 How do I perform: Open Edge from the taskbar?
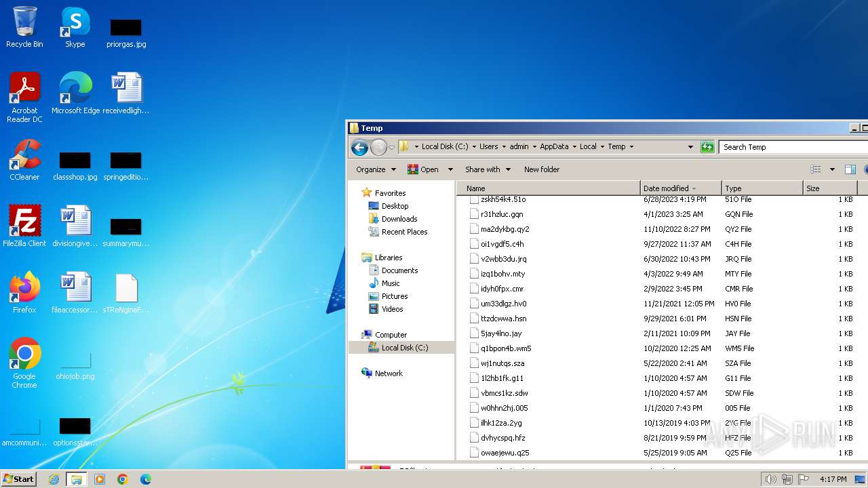(x=146, y=479)
